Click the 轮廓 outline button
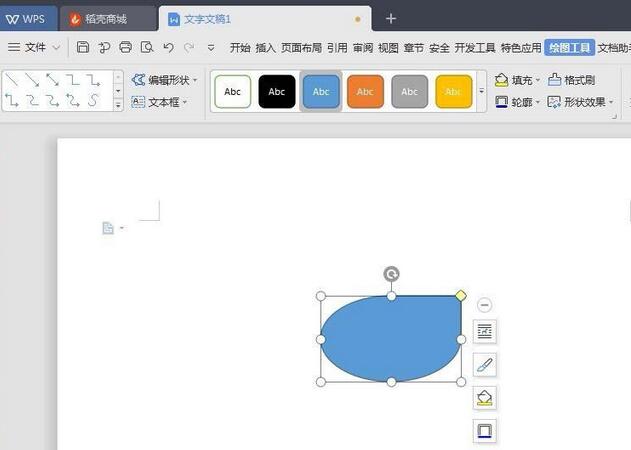631x450 pixels. point(513,102)
